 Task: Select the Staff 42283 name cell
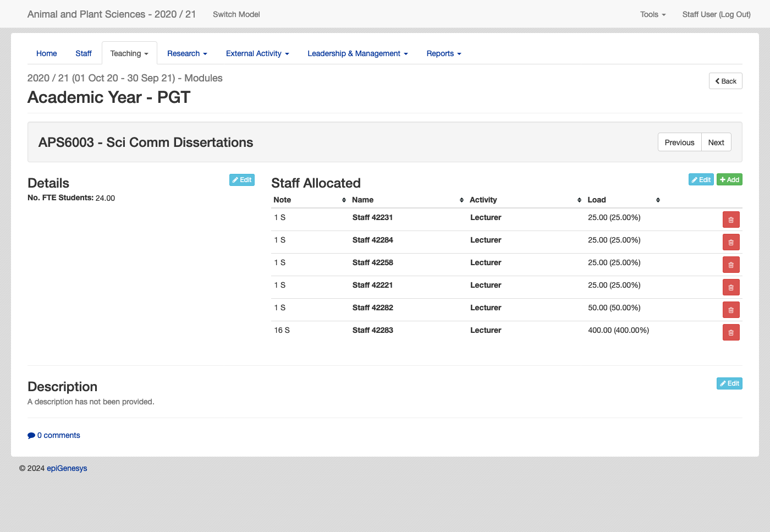point(372,330)
